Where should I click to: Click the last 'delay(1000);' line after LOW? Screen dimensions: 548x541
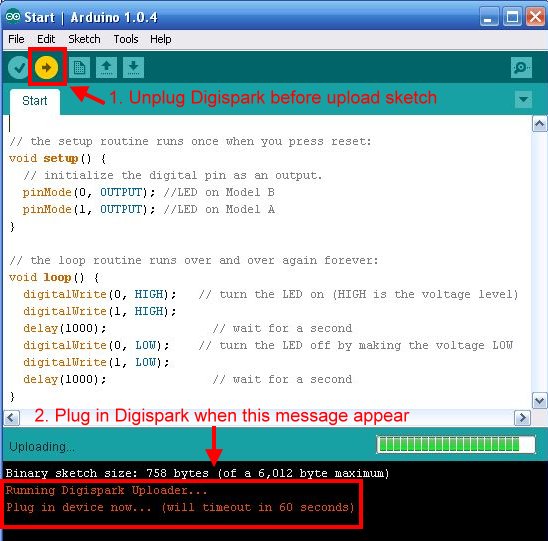click(x=65, y=379)
